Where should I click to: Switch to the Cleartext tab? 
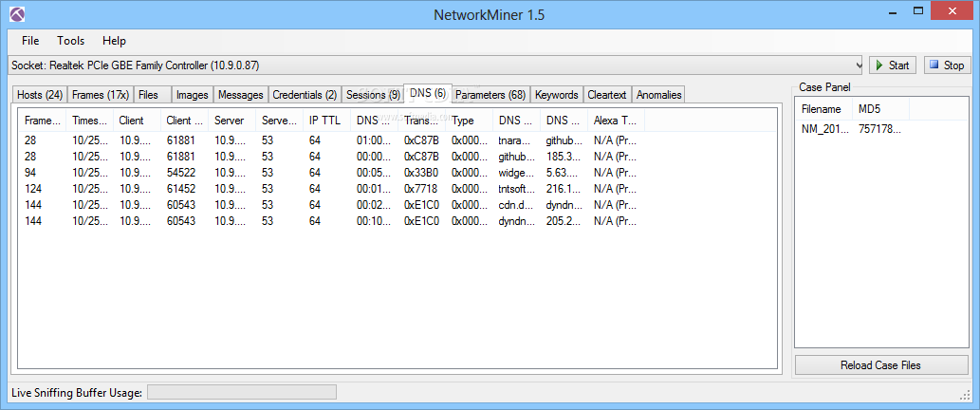point(607,95)
